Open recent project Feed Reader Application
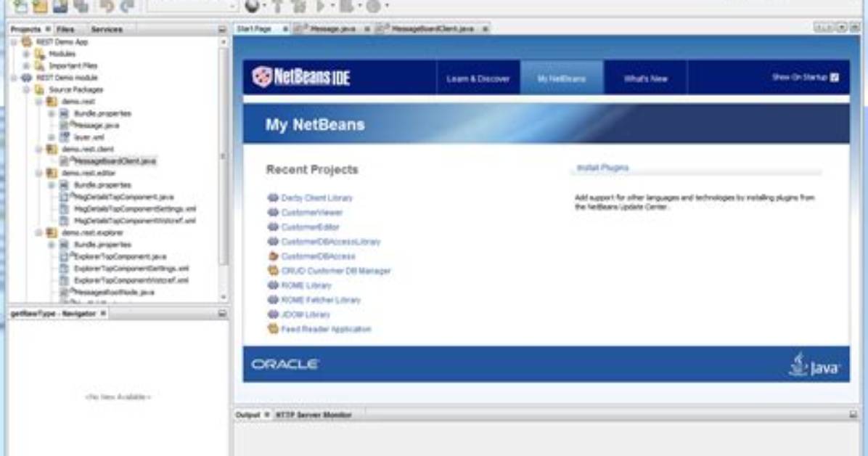The height and width of the screenshot is (456, 868). click(x=326, y=329)
